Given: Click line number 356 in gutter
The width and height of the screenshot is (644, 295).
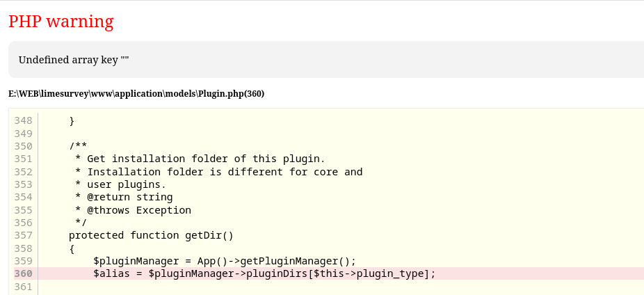Looking at the screenshot, I should 23,223.
